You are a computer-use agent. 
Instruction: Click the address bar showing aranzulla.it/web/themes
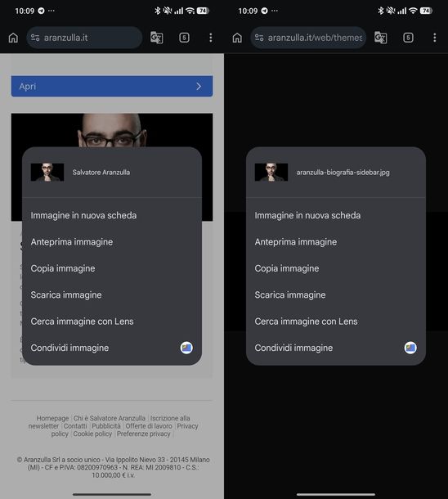pos(308,38)
